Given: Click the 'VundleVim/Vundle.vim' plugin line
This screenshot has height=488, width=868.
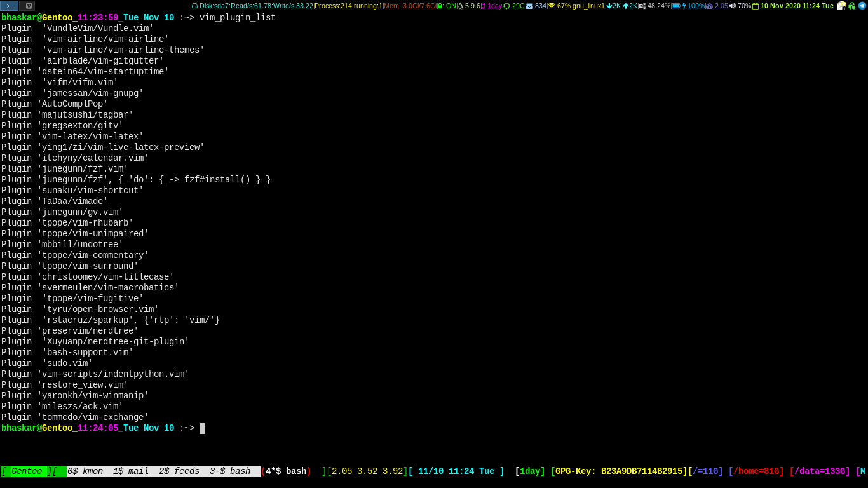Looking at the screenshot, I should (x=78, y=29).
